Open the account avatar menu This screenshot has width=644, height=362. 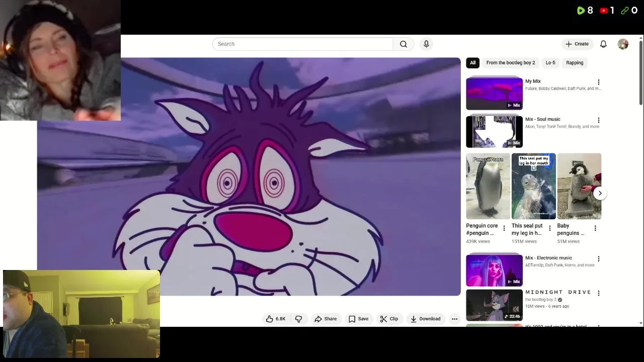623,44
